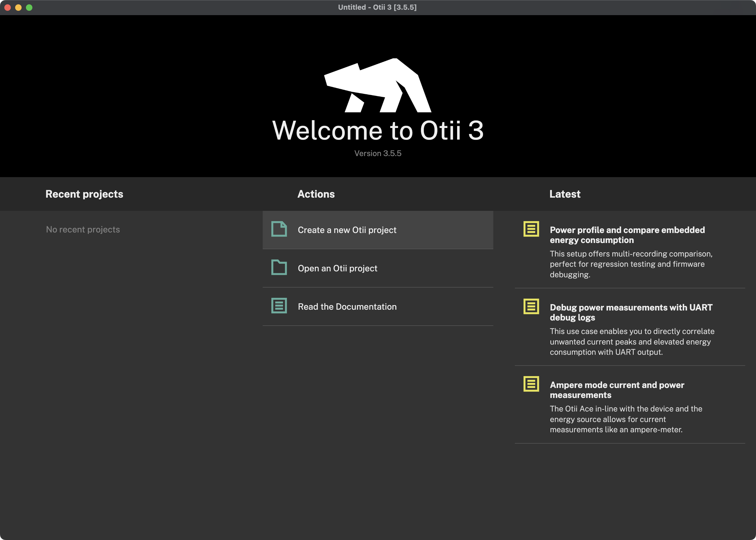
Task: Click the yellow article icon for Power profile
Action: [531, 229]
